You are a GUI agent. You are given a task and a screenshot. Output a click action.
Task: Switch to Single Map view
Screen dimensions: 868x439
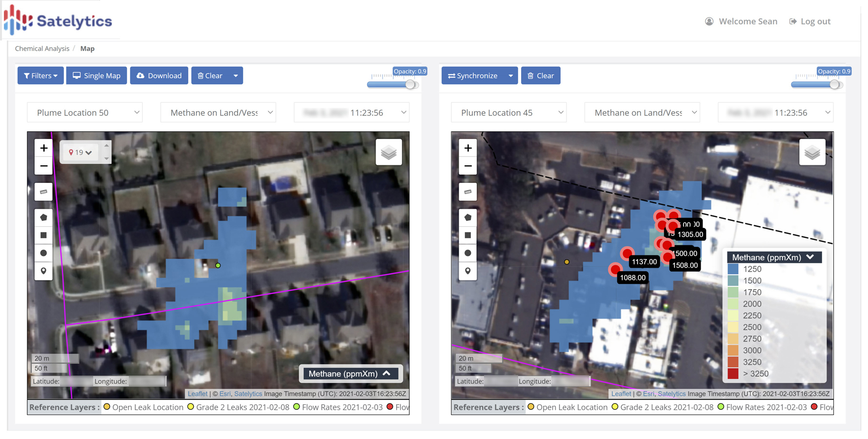click(97, 76)
